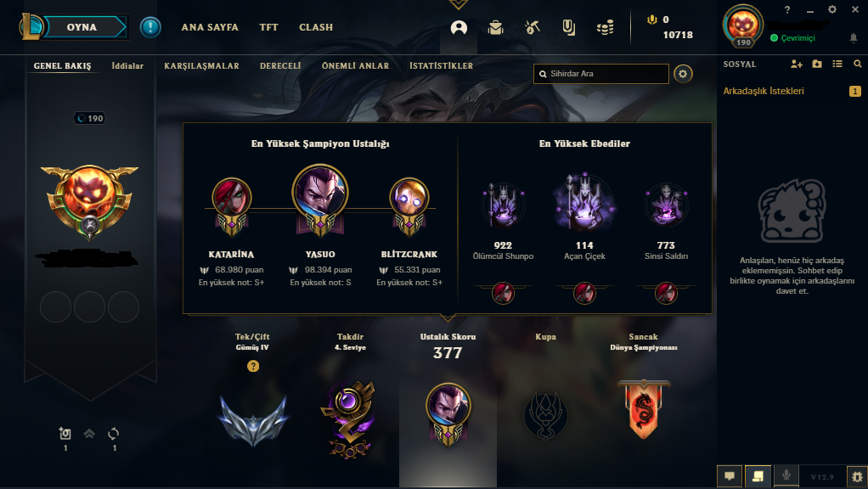Open the CLASH navigation link
This screenshot has height=489, width=868.
click(x=316, y=27)
